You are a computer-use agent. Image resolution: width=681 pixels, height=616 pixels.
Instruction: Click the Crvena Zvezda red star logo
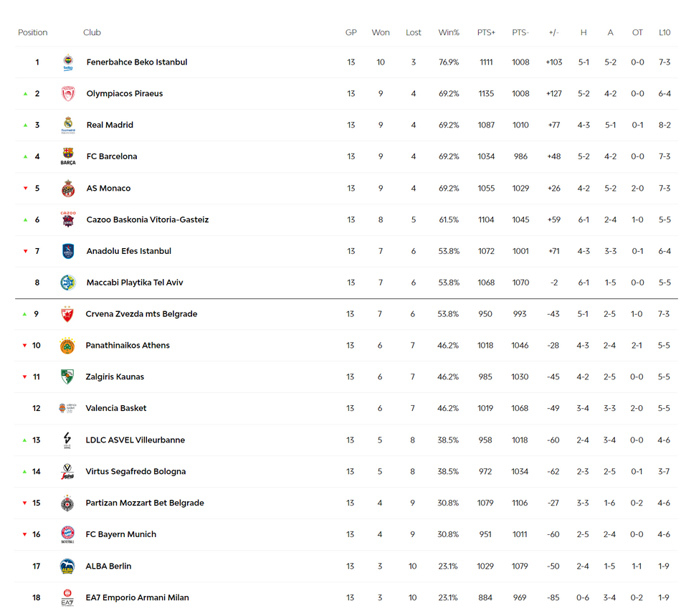coord(67,314)
